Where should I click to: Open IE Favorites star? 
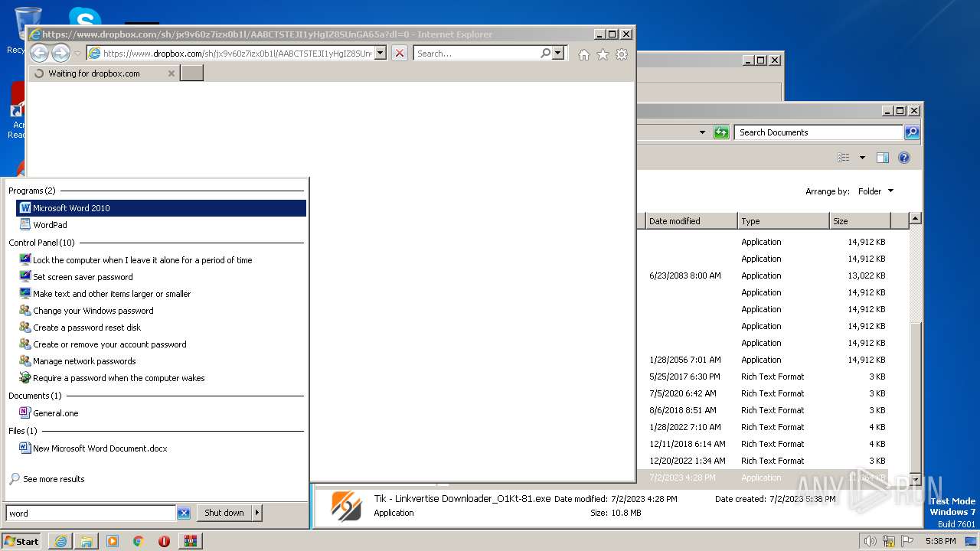603,54
